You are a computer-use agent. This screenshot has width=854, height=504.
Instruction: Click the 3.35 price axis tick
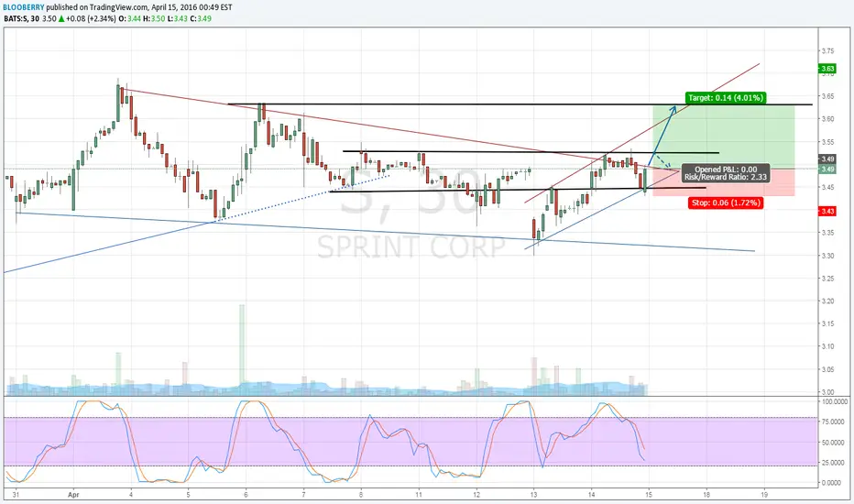coord(827,233)
